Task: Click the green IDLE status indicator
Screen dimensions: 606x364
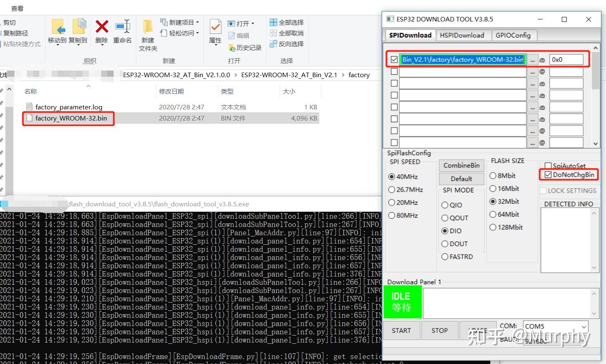Action: pyautogui.click(x=403, y=302)
